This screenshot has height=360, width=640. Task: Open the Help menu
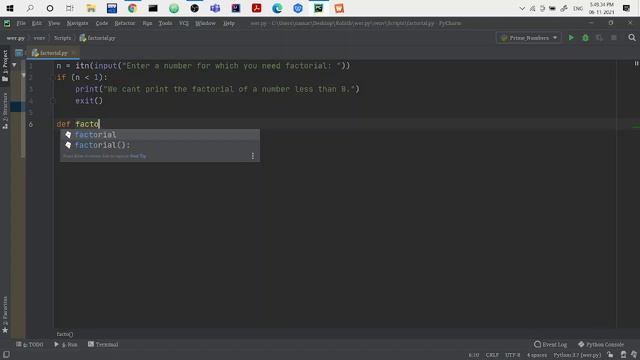(x=229, y=23)
